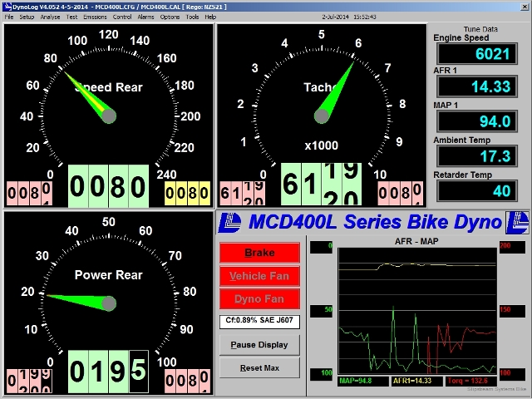Click the DynoLog app icon in title bar
Screen dimensions: 532x399
coord(7,7)
